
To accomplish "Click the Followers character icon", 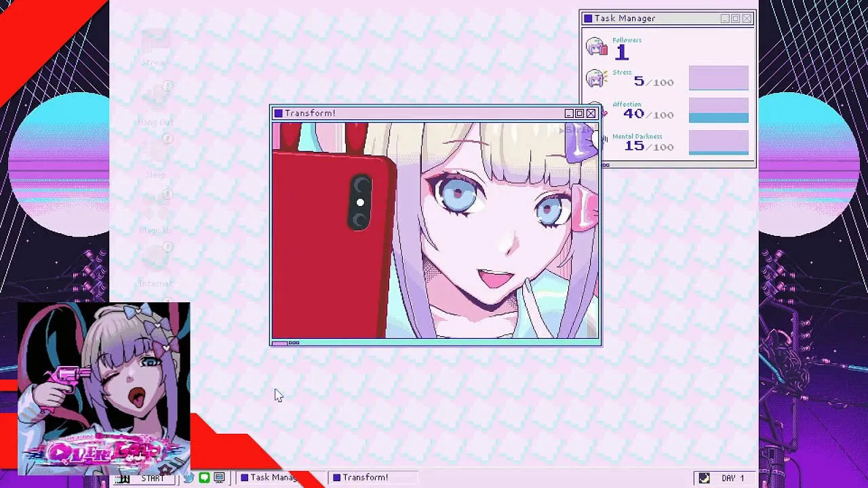I will point(596,47).
